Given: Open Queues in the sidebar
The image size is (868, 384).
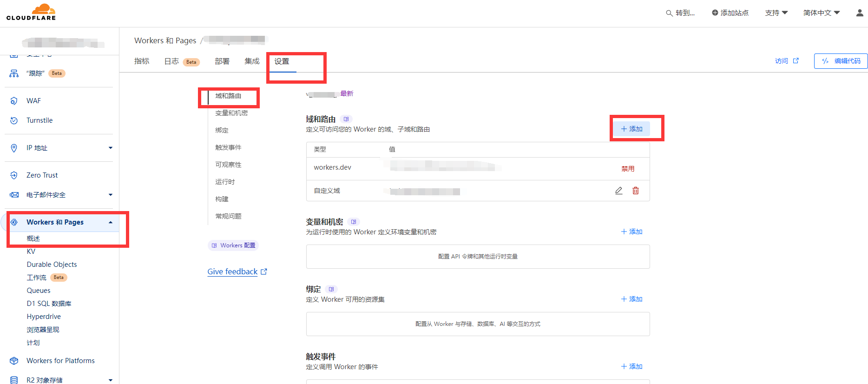Looking at the screenshot, I should pos(39,291).
